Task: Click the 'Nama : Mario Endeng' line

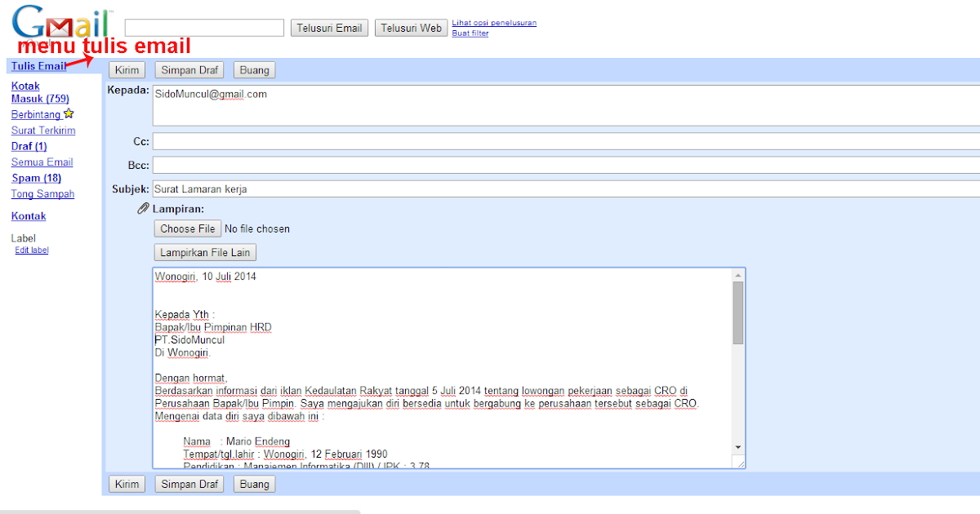Action: pyautogui.click(x=237, y=442)
